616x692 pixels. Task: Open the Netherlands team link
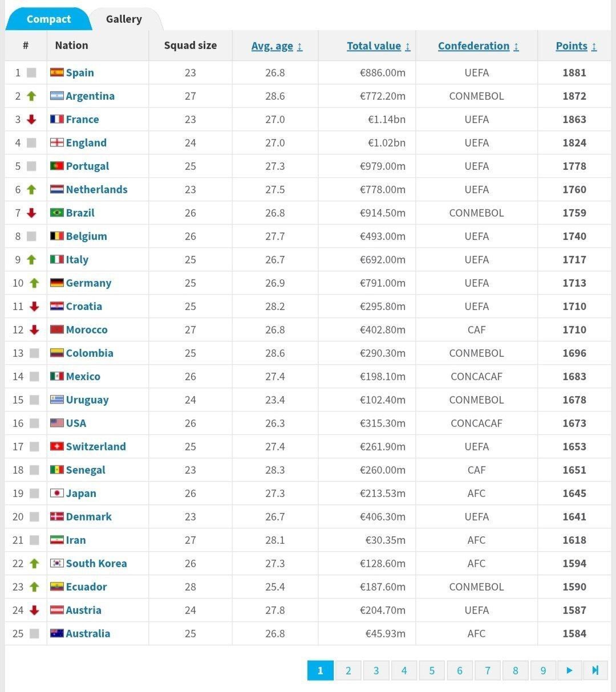[x=96, y=189]
